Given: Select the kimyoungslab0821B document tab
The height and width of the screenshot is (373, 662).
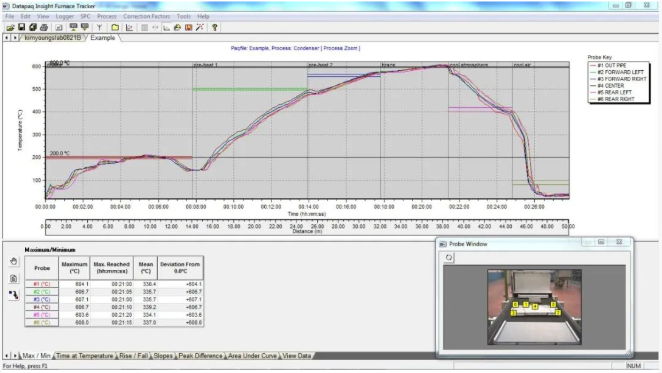Looking at the screenshot, I should point(52,38).
